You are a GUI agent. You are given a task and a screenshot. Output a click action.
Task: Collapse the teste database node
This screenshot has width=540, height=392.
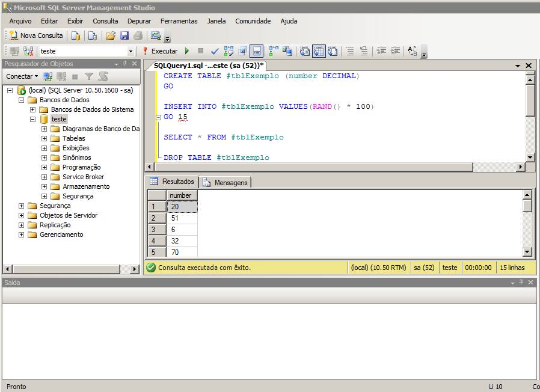pos(33,119)
